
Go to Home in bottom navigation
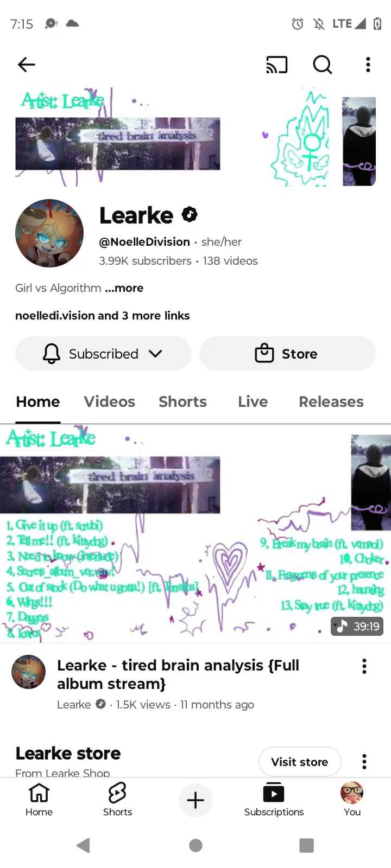(x=39, y=799)
